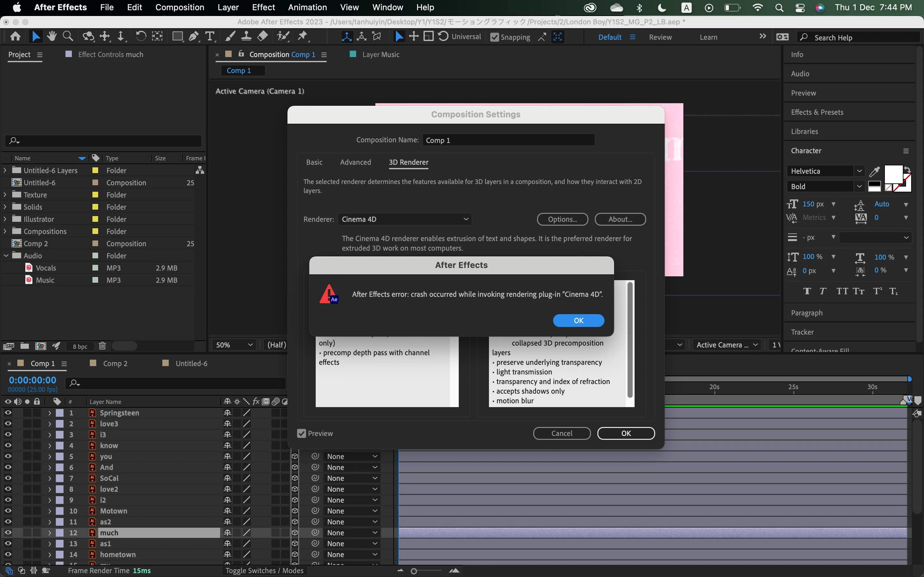This screenshot has width=924, height=577.
Task: Switch to the Advanced tab
Action: pos(355,162)
